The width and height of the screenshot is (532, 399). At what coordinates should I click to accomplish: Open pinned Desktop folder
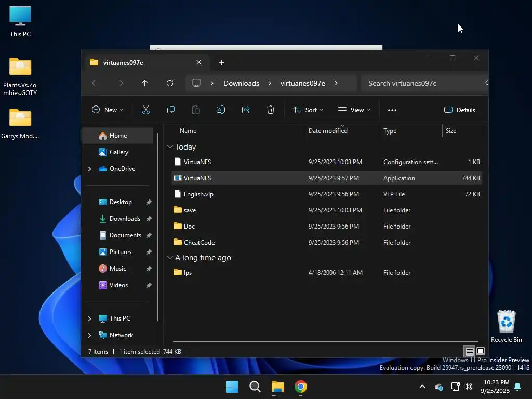click(121, 202)
